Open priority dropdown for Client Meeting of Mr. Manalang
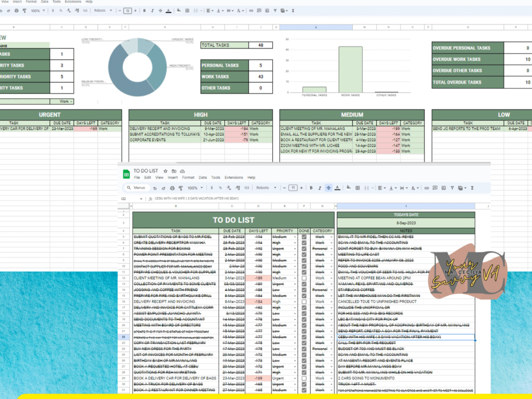Image resolution: width=532 pixels, height=399 pixels. pos(295,278)
